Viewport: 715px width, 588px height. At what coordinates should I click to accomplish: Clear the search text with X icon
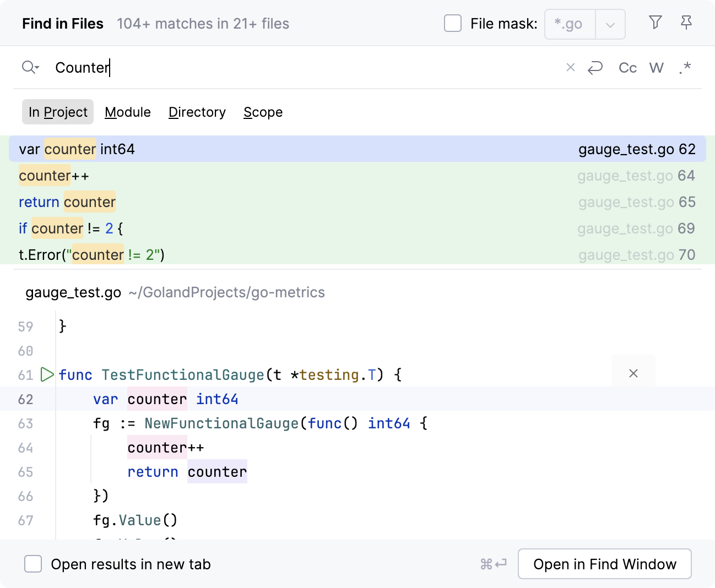[x=570, y=67]
